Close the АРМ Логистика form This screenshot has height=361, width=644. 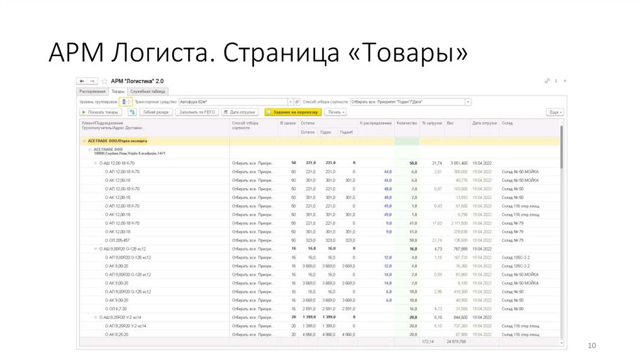[x=565, y=81]
